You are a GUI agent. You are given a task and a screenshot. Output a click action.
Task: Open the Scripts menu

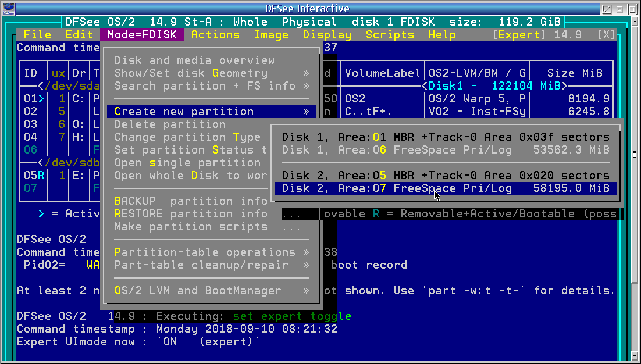click(x=390, y=35)
